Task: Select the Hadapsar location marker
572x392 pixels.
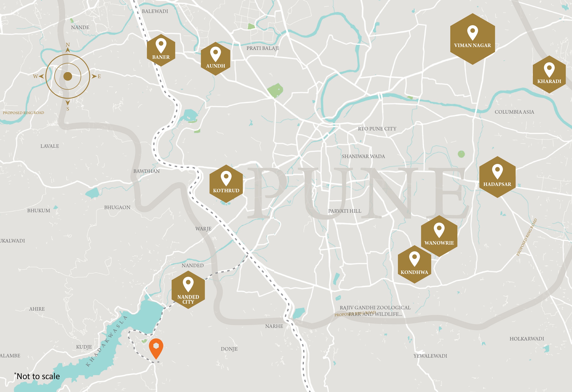Action: point(497,177)
